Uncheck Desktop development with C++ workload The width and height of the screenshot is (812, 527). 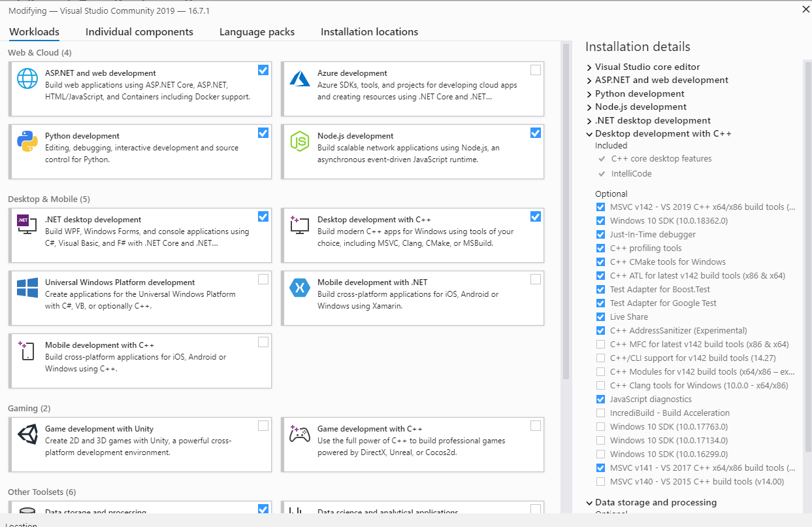tap(536, 216)
